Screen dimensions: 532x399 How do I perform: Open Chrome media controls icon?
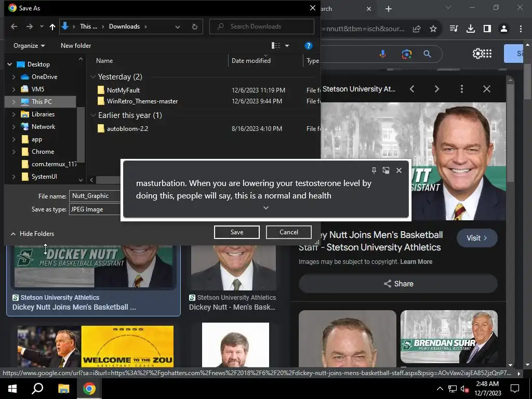(x=454, y=29)
